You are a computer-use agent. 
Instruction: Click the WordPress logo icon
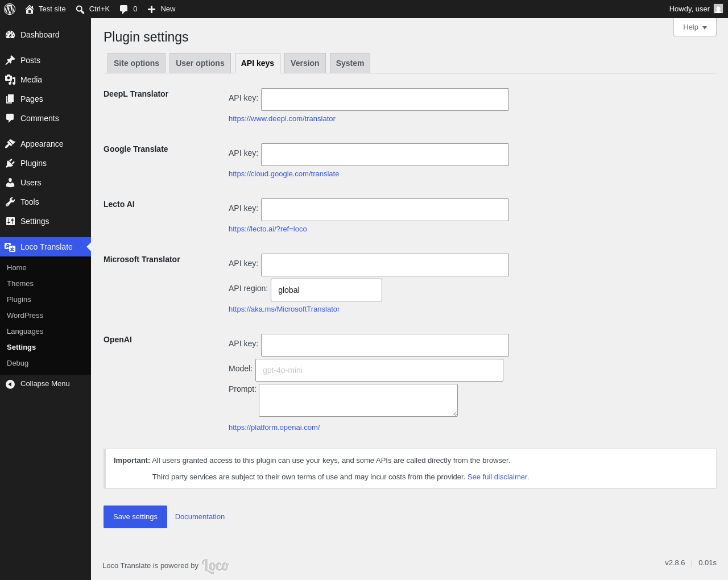point(10,9)
